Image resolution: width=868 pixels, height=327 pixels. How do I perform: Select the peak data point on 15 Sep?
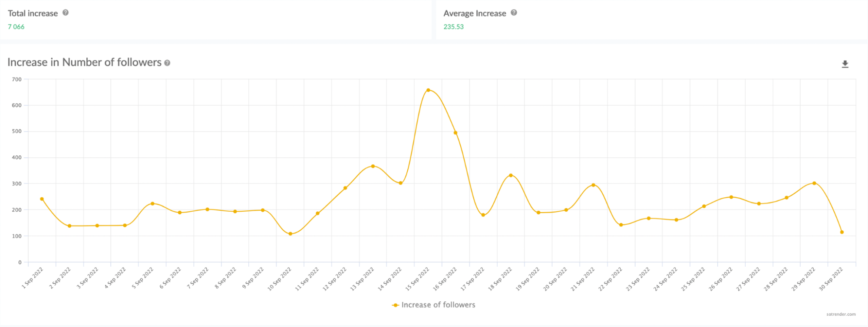click(x=428, y=90)
